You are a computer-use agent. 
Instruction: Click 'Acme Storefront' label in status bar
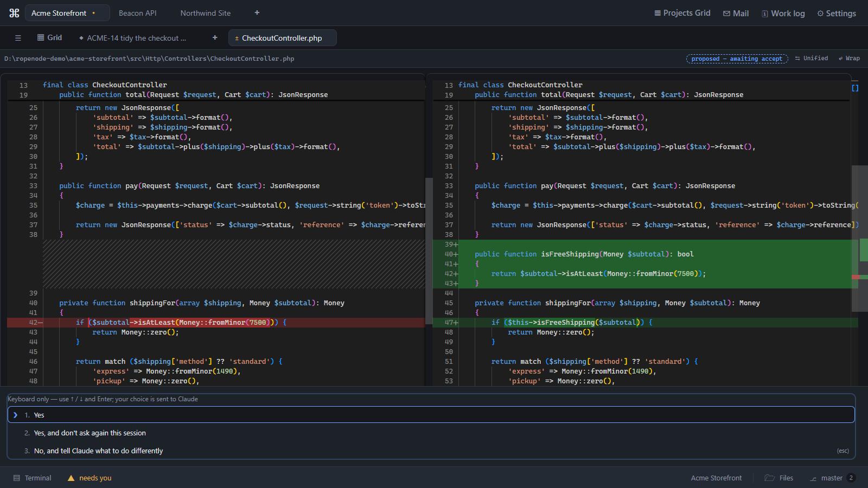[716, 478]
